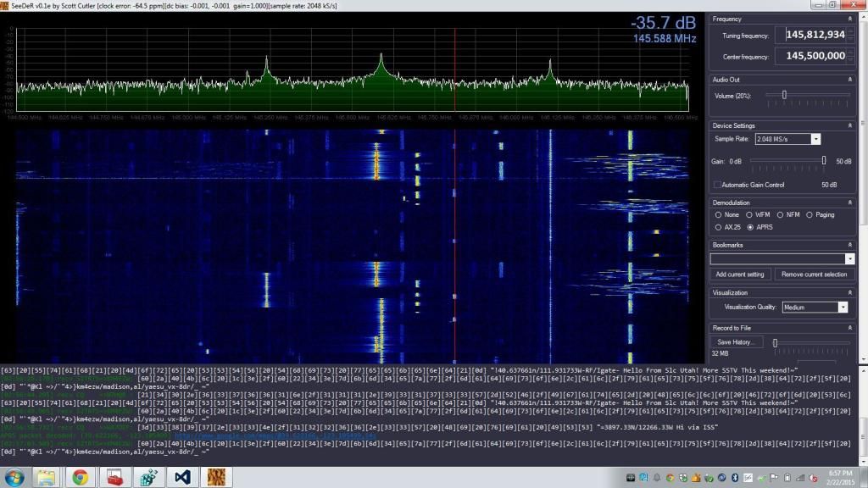The height and width of the screenshot is (488, 868).
Task: Collapse the Visualization section
Action: (x=849, y=292)
